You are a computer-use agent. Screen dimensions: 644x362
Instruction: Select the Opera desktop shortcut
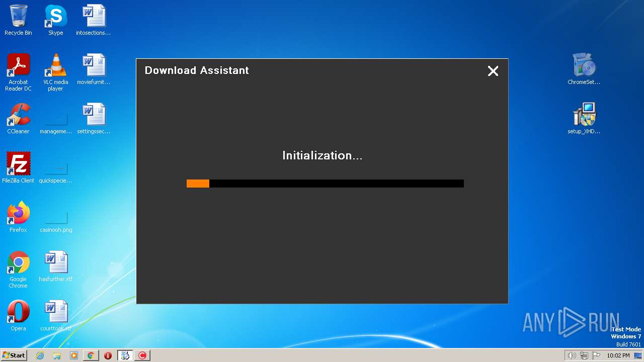[x=18, y=316]
